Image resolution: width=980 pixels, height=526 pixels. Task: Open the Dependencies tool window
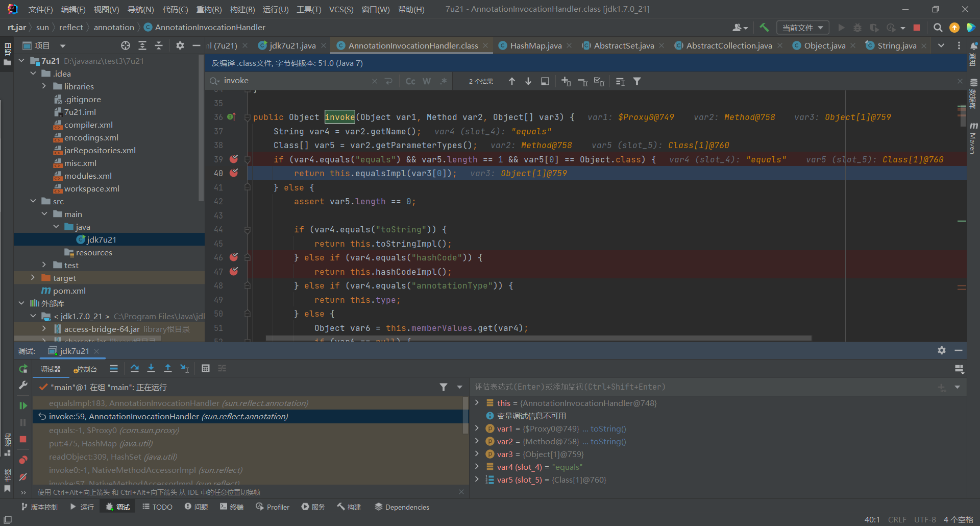tap(402, 507)
